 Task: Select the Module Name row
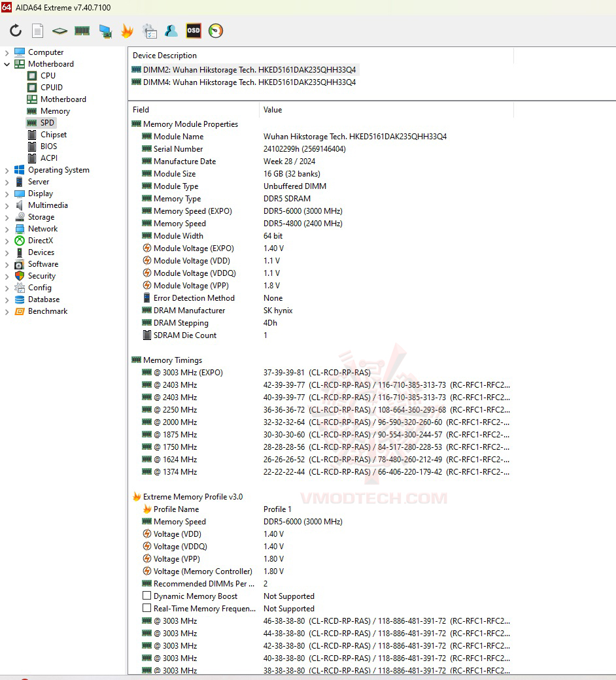click(x=294, y=136)
